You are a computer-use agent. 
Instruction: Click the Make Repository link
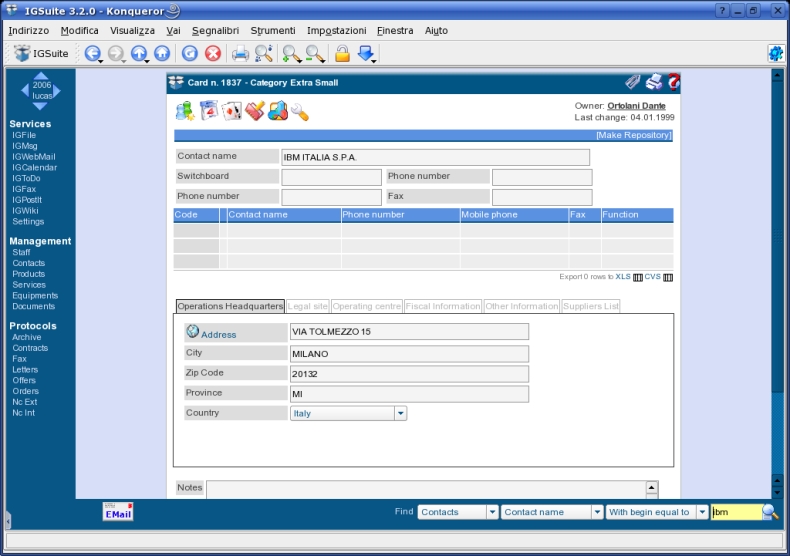coord(634,135)
